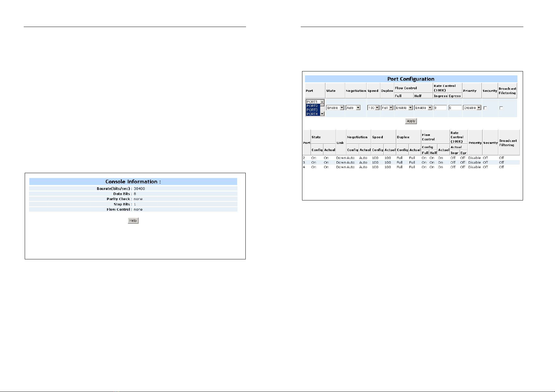Choose PORT3 from the port list
The image size is (555, 392).
[x=312, y=110]
